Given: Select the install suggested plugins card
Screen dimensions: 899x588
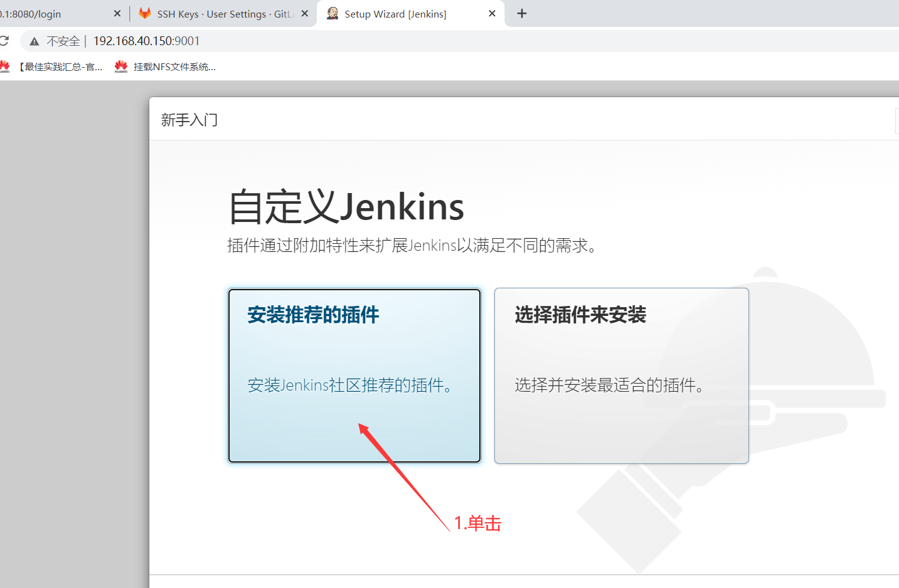Looking at the screenshot, I should click(x=354, y=375).
